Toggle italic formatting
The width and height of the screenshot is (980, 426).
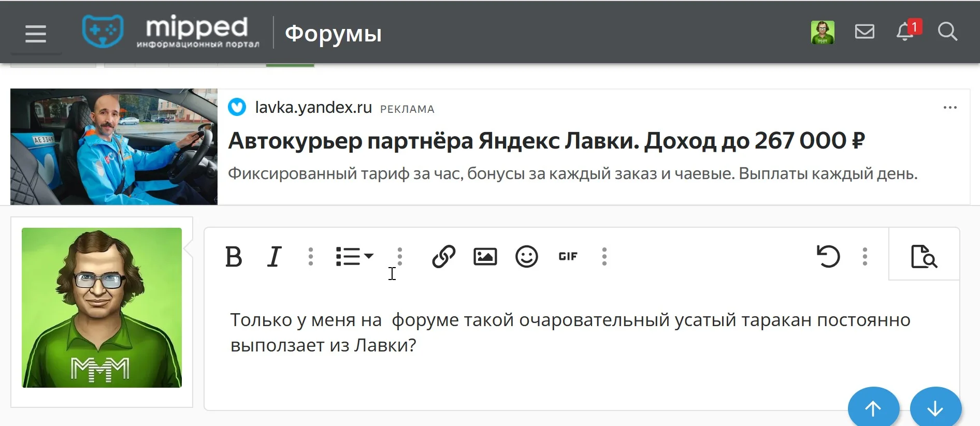point(274,257)
